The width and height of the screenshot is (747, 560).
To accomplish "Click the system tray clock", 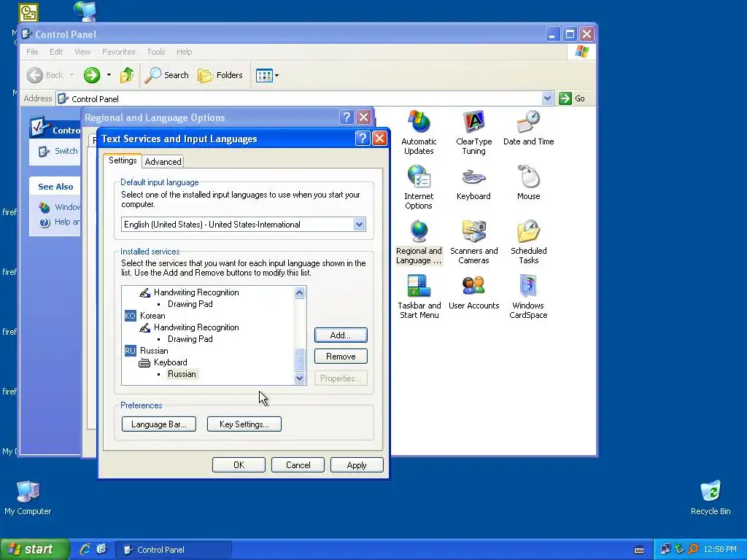I will point(719,550).
